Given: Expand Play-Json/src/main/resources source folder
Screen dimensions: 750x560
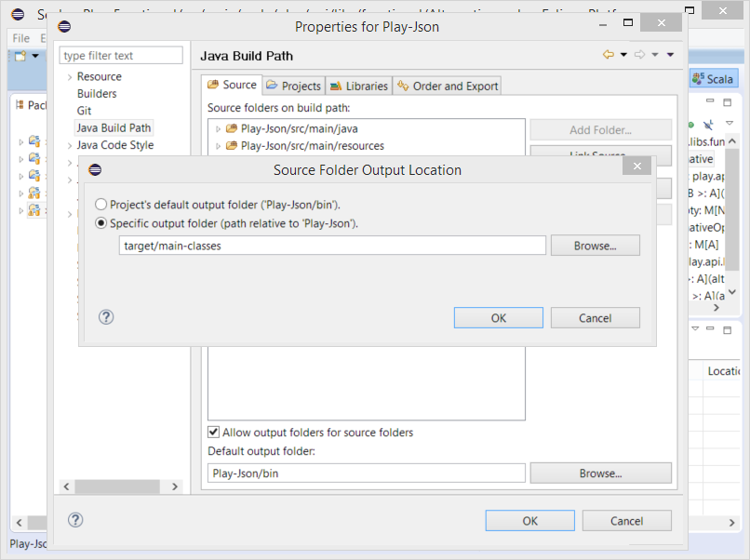Looking at the screenshot, I should [x=218, y=146].
